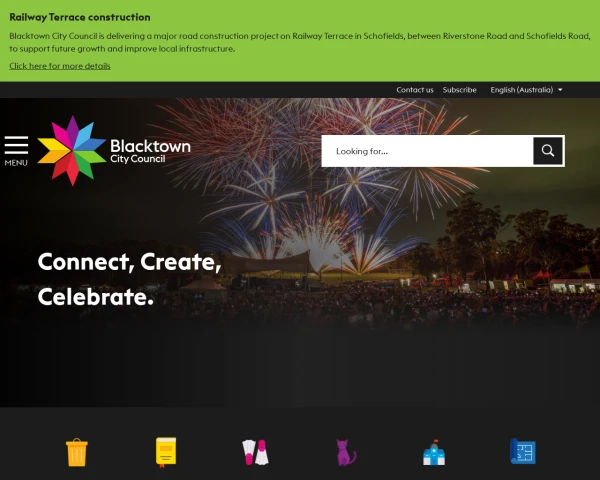The height and width of the screenshot is (480, 600).
Task: Focus the Looking for... search field
Action: (427, 151)
